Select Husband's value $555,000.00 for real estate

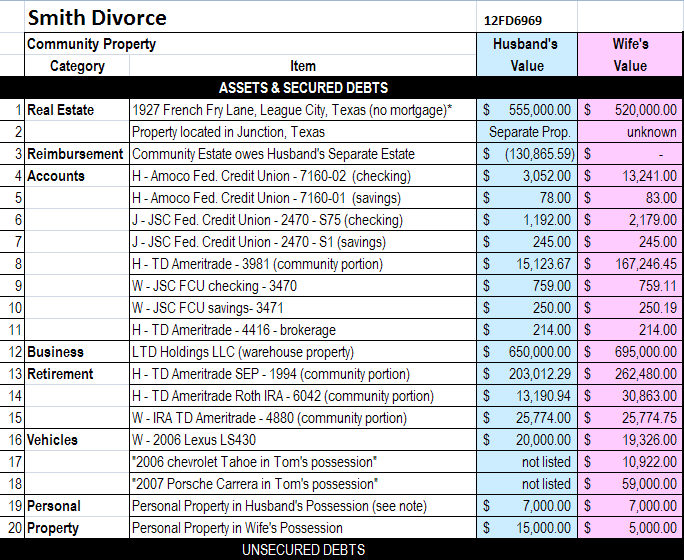[x=527, y=110]
